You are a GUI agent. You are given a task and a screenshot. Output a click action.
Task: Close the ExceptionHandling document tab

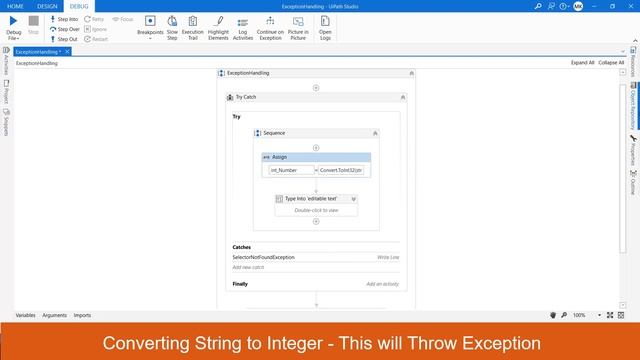pyautogui.click(x=67, y=51)
